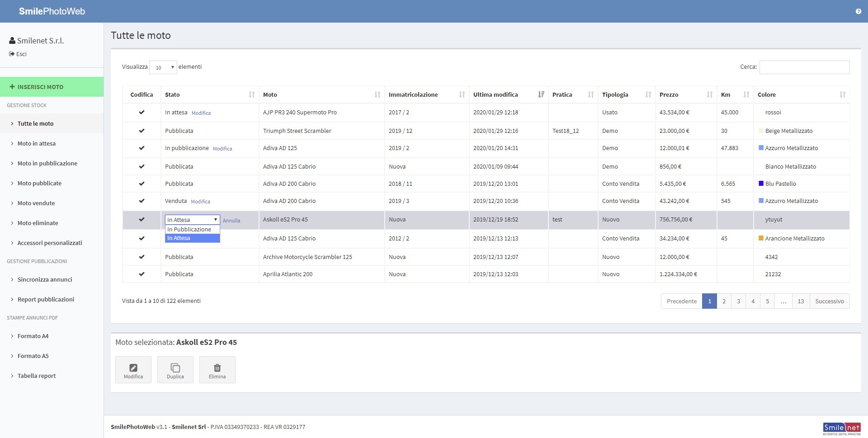Click Annulla link next to status dropdown
This screenshot has height=438, width=868.
231,221
